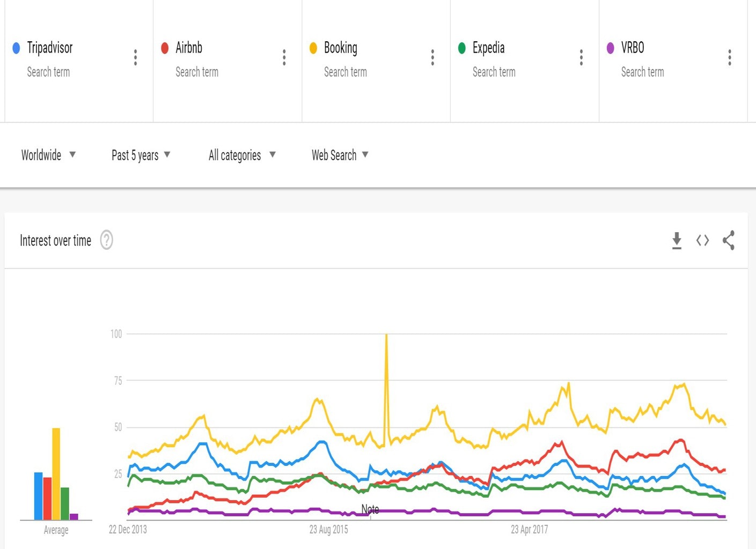Open the Airbnb term options menu
The width and height of the screenshot is (756, 549).
pyautogui.click(x=284, y=57)
